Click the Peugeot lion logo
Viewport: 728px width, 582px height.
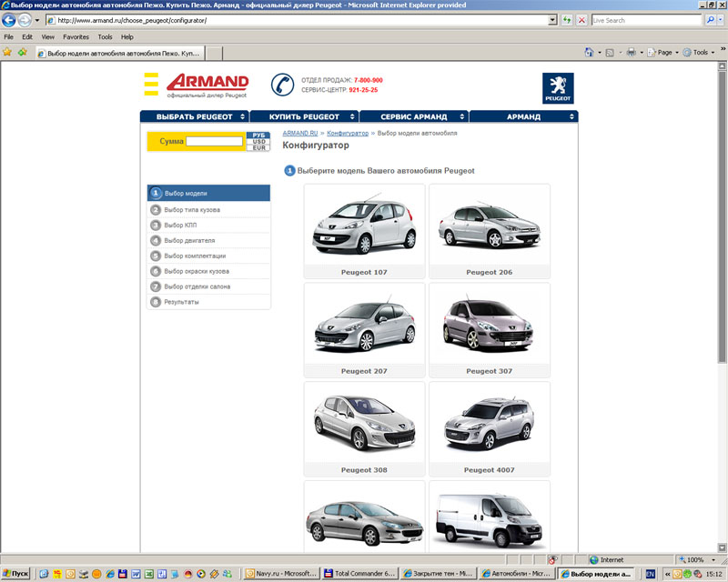click(x=558, y=88)
